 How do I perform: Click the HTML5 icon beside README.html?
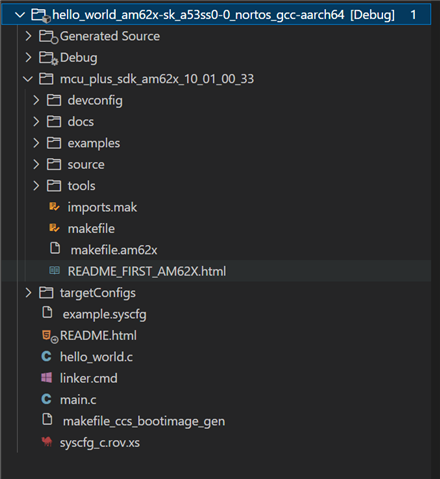pyautogui.click(x=50, y=337)
